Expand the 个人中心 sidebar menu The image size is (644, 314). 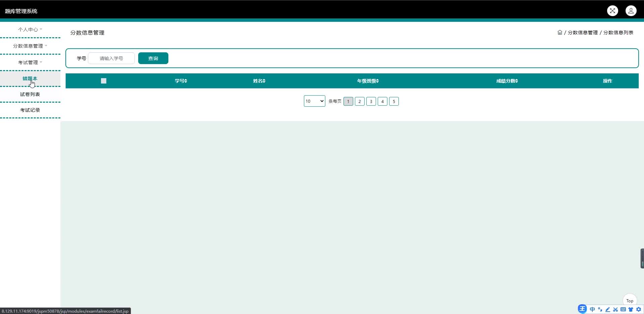[x=30, y=30]
